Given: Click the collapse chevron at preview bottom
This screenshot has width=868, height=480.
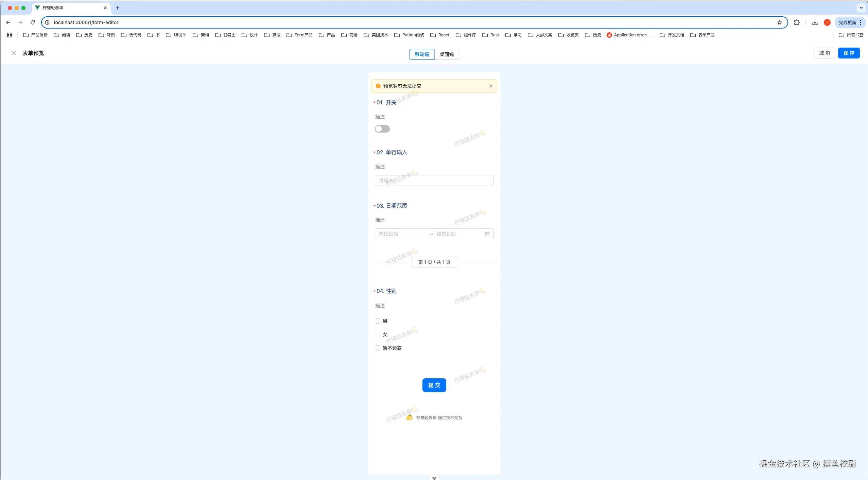Looking at the screenshot, I should [434, 478].
